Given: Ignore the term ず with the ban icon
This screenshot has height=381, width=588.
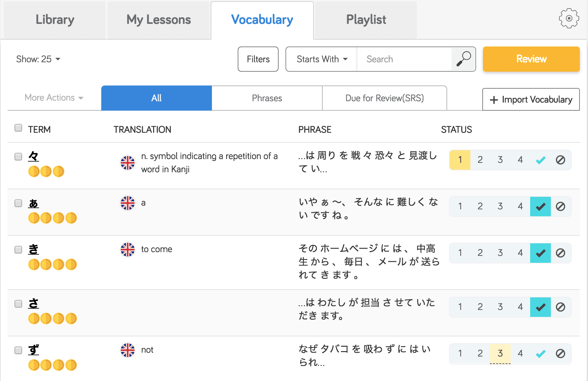Looking at the screenshot, I should (560, 354).
